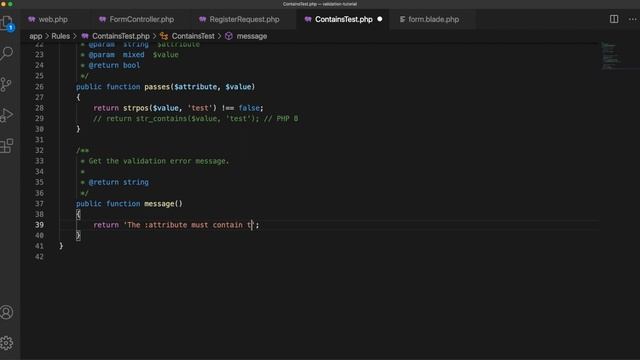Open the Explorer view in the activity bar
Screen dimensions: 640x360
pyautogui.click(x=7, y=23)
